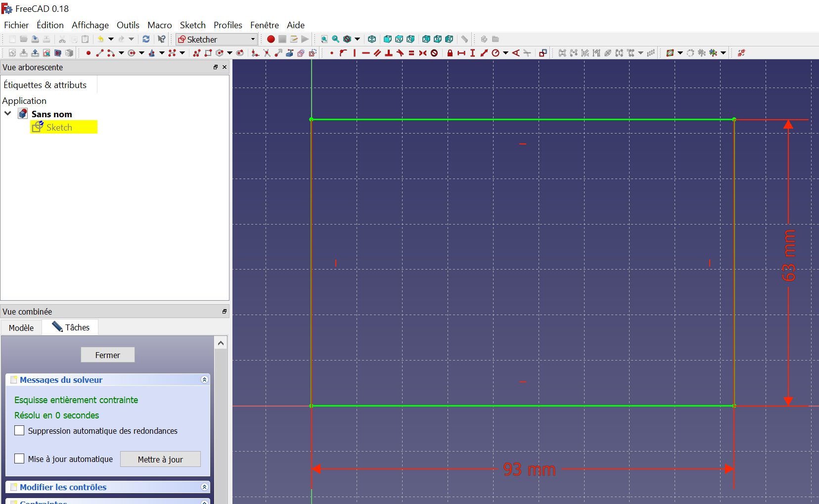Click the 93 mm dimension label
The width and height of the screenshot is (819, 504).
pos(530,469)
